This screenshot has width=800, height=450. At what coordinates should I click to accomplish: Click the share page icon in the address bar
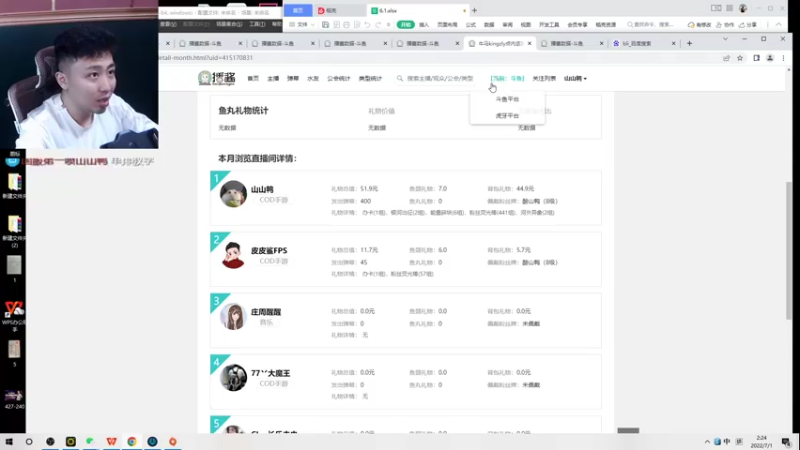726,58
